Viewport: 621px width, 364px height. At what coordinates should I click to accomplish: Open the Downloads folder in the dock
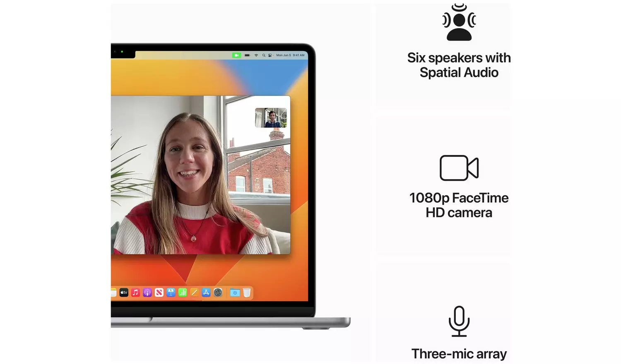pyautogui.click(x=235, y=293)
